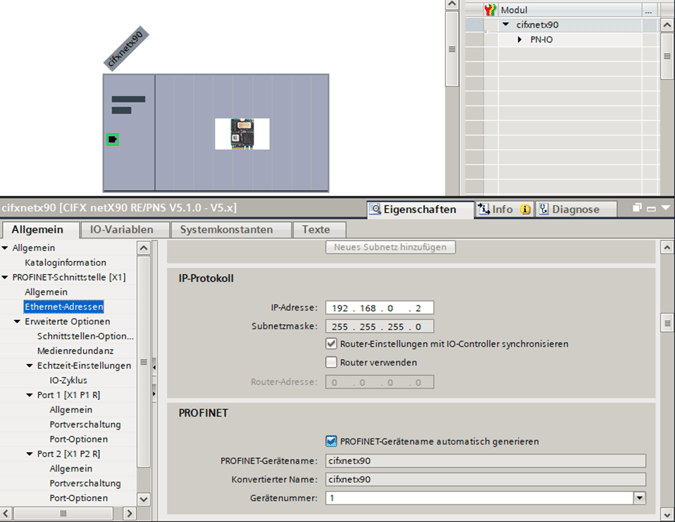The image size is (675, 522).
Task: Open the Gerätenummer dropdown
Action: 638,497
